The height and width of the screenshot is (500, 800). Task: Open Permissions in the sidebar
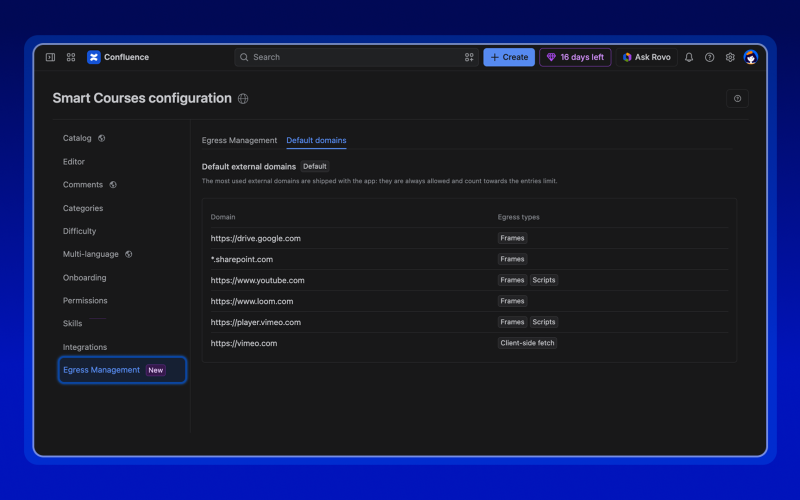(x=85, y=301)
